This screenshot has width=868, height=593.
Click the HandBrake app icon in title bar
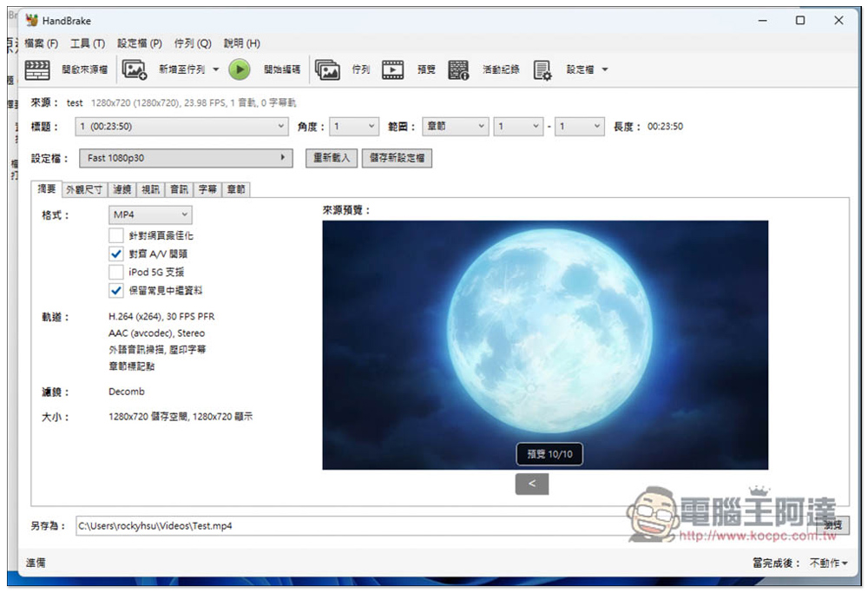(x=31, y=21)
